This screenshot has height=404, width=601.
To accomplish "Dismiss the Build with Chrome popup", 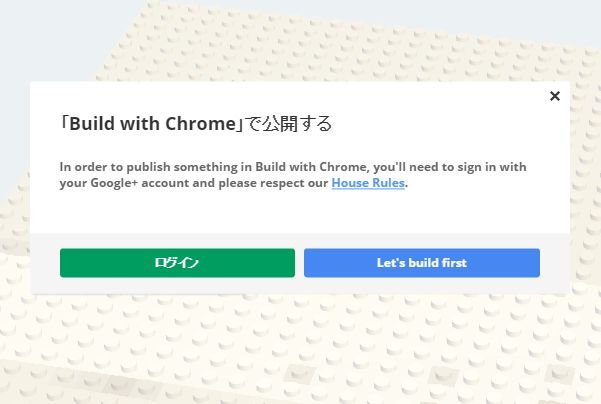I will (555, 96).
